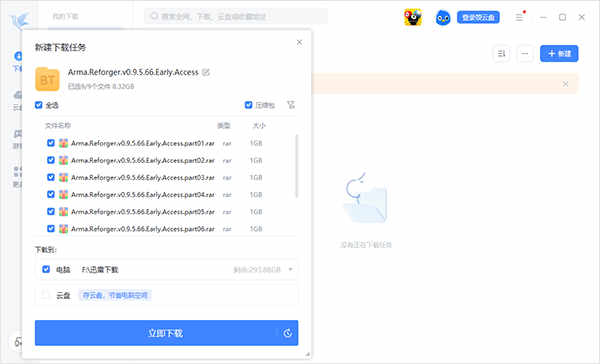Toggle the select-all checkbox

(39, 105)
